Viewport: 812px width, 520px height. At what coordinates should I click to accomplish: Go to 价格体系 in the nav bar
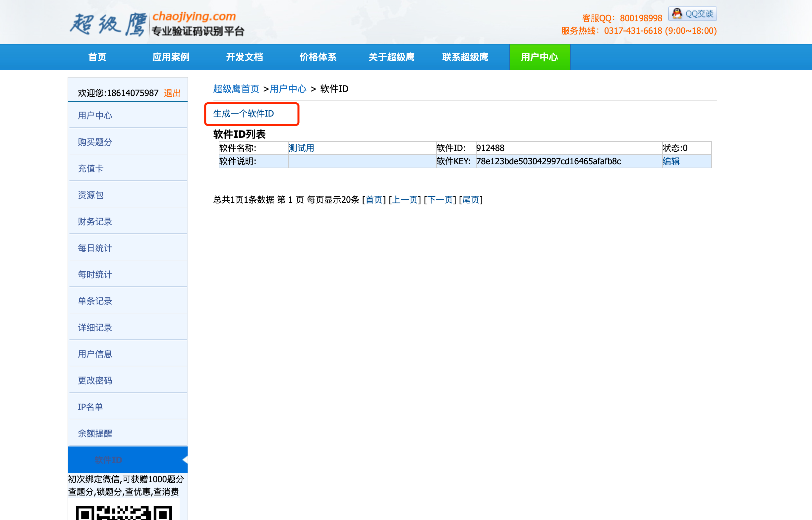(x=318, y=57)
